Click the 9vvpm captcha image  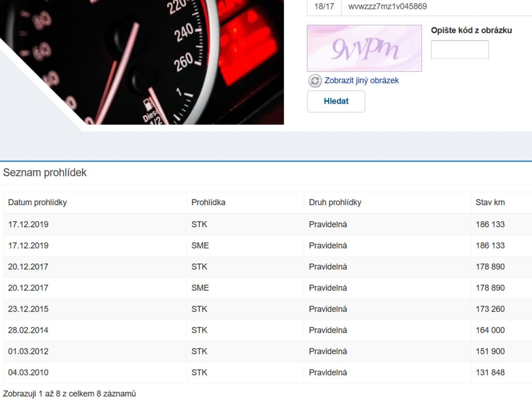364,48
